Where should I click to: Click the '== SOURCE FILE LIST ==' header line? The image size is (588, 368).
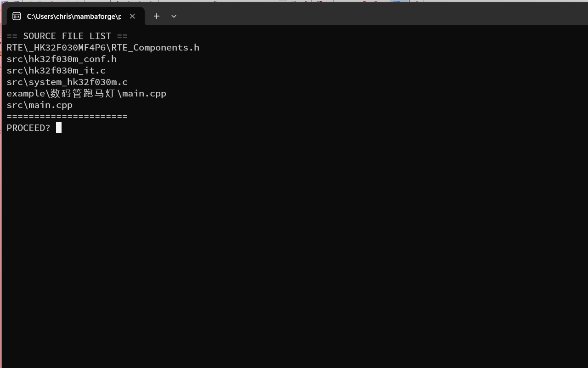[x=67, y=36]
